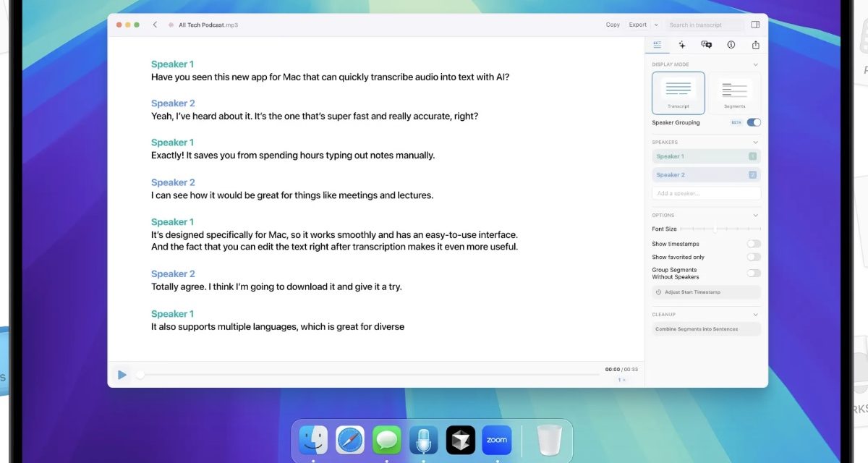868x463 pixels.
Task: Collapse the Speakers section
Action: click(756, 143)
